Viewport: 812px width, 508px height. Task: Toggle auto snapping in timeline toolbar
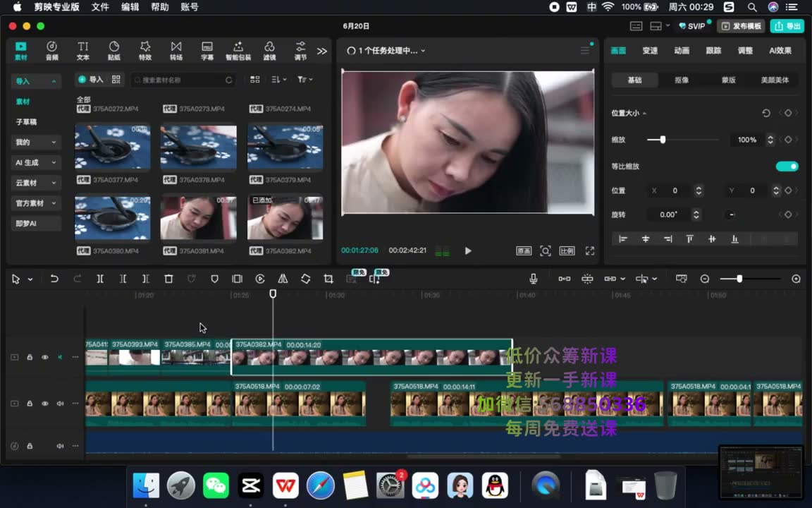[x=587, y=279]
